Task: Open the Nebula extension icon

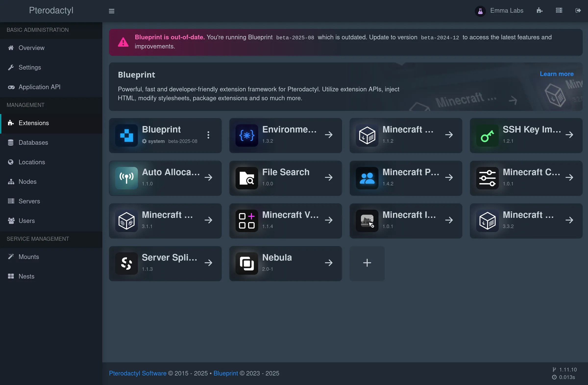Action: tap(246, 263)
